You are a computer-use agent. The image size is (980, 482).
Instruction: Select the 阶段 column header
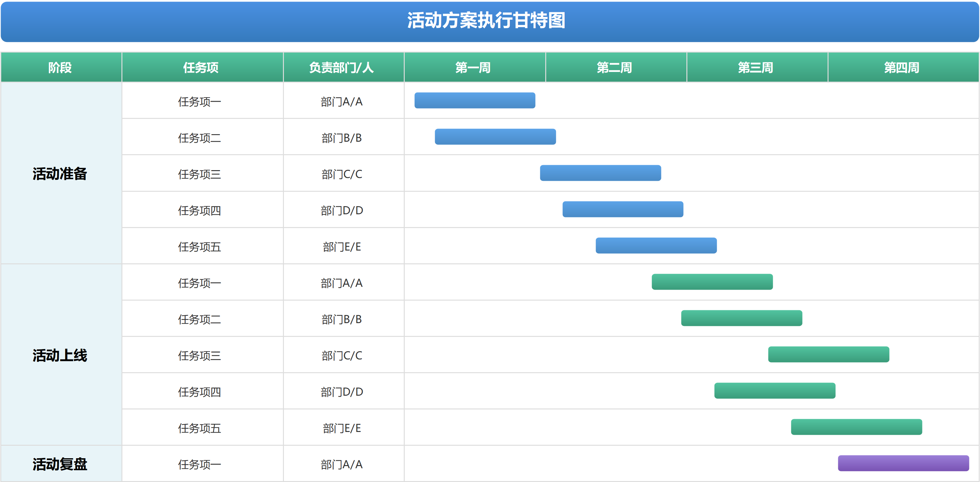(x=61, y=67)
